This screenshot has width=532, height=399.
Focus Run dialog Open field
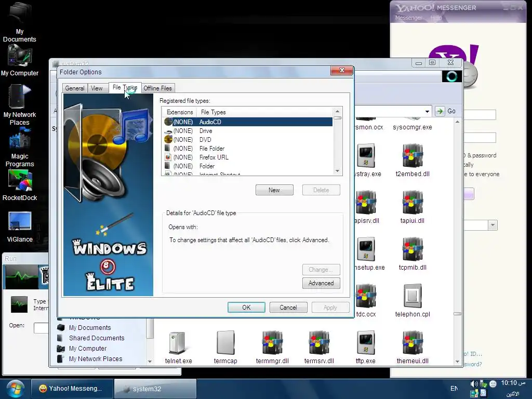[42, 328]
